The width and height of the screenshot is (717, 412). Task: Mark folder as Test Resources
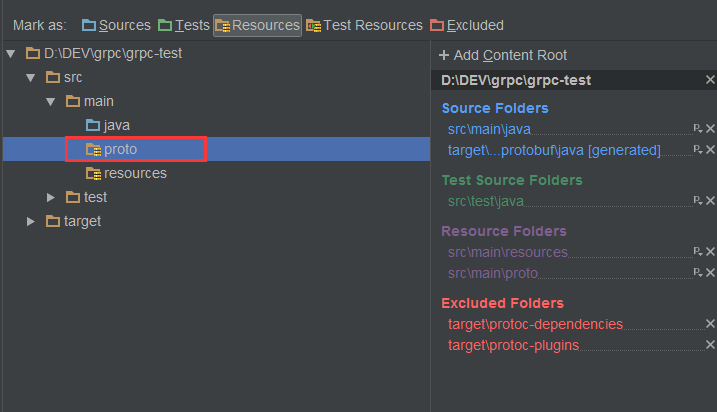(x=364, y=25)
